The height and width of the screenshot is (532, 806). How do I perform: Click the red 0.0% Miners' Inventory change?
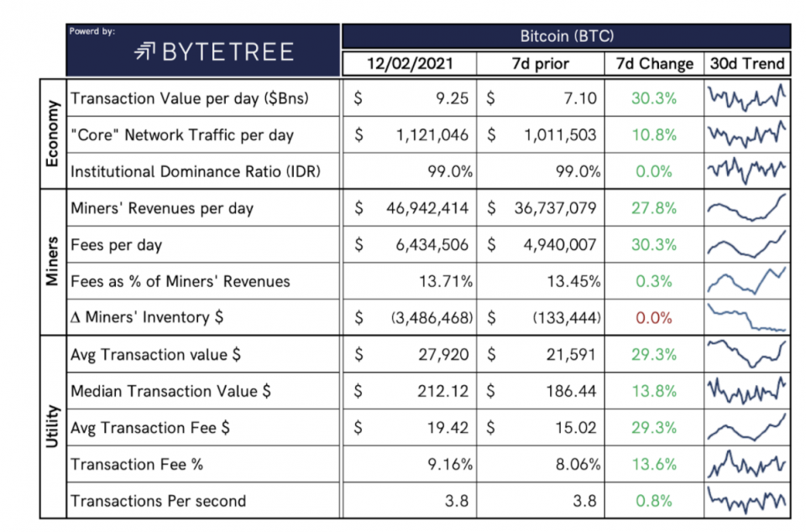[x=654, y=318]
